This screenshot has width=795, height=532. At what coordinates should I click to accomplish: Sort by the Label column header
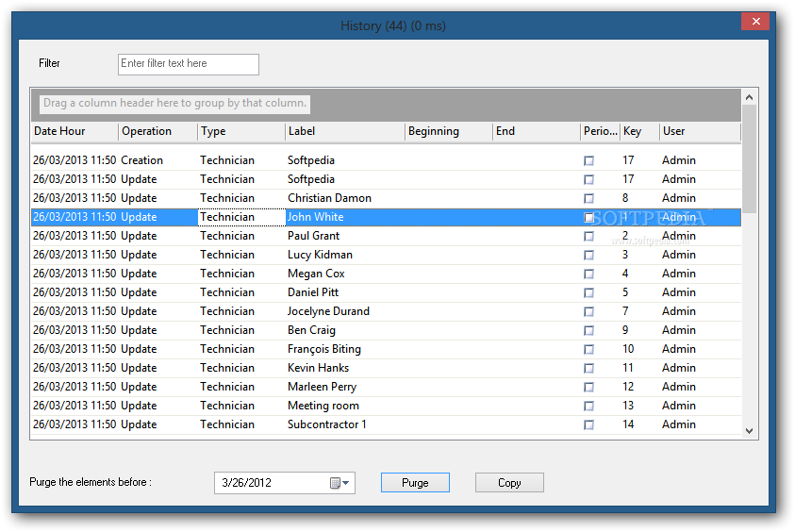(345, 131)
